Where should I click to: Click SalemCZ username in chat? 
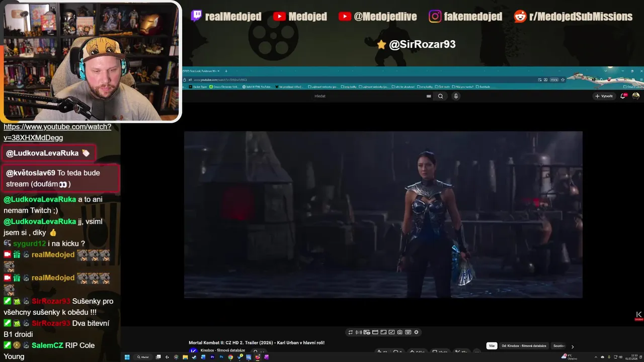tap(47, 345)
